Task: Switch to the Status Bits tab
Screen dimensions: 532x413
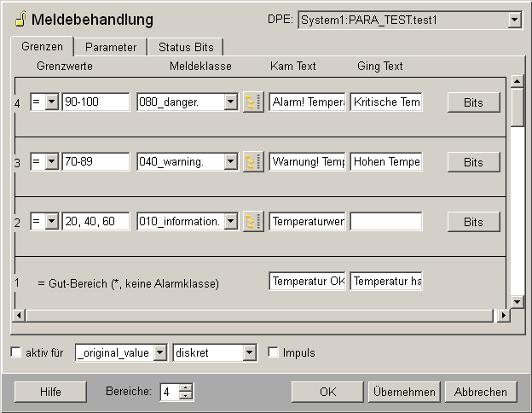Action: (186, 47)
